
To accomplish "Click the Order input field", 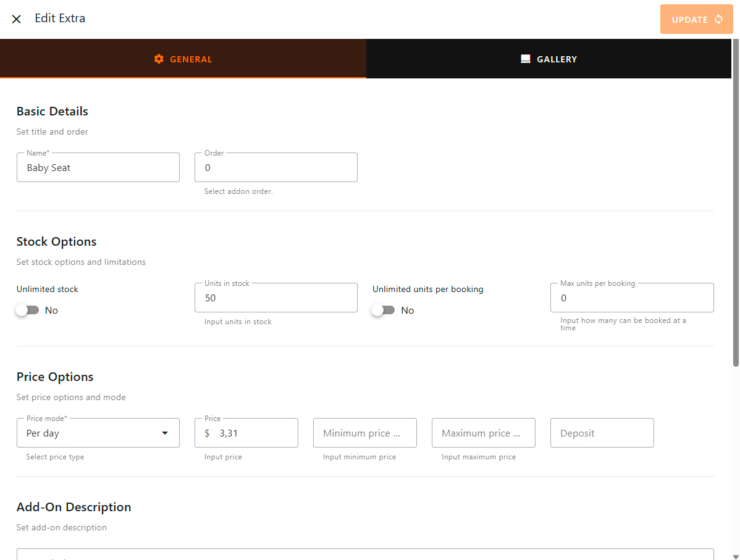I will click(276, 167).
